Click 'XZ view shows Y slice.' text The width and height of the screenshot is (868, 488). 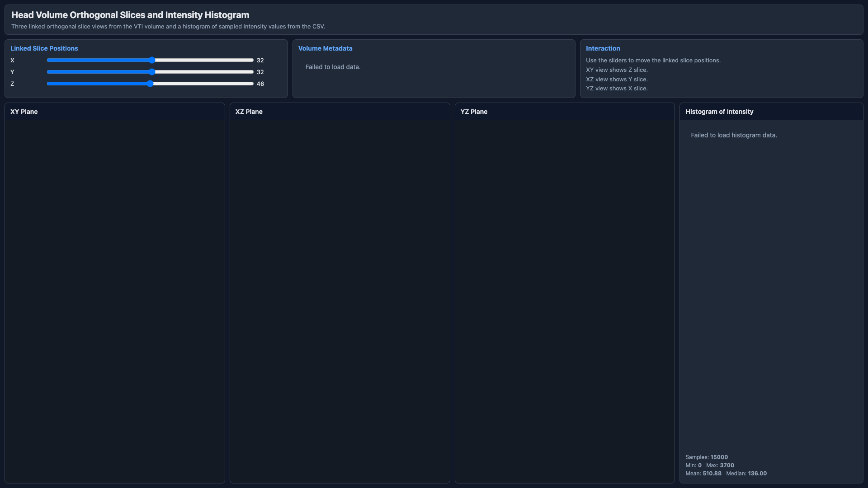[x=617, y=80]
